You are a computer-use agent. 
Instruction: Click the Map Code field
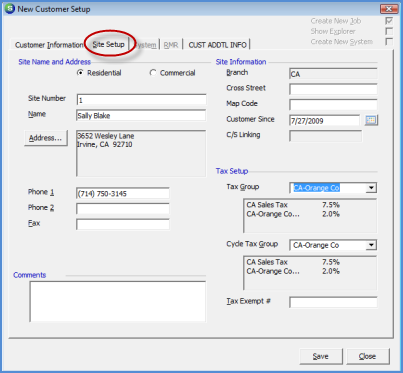[x=333, y=105]
